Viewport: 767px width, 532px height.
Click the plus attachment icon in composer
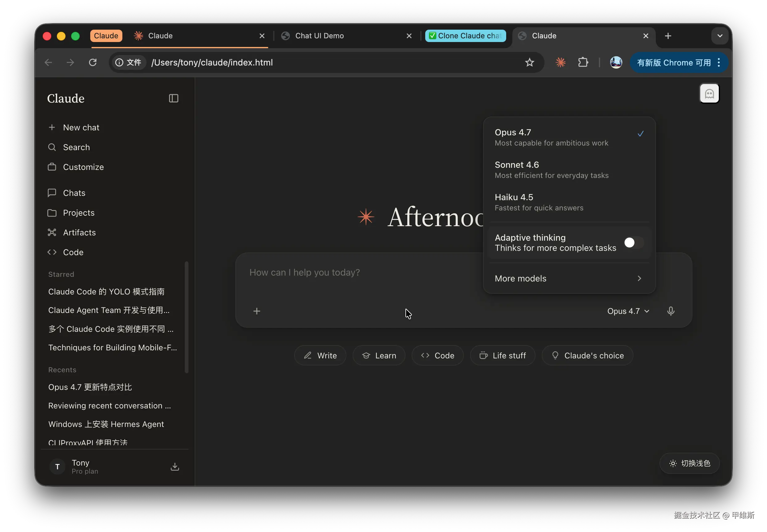(257, 311)
